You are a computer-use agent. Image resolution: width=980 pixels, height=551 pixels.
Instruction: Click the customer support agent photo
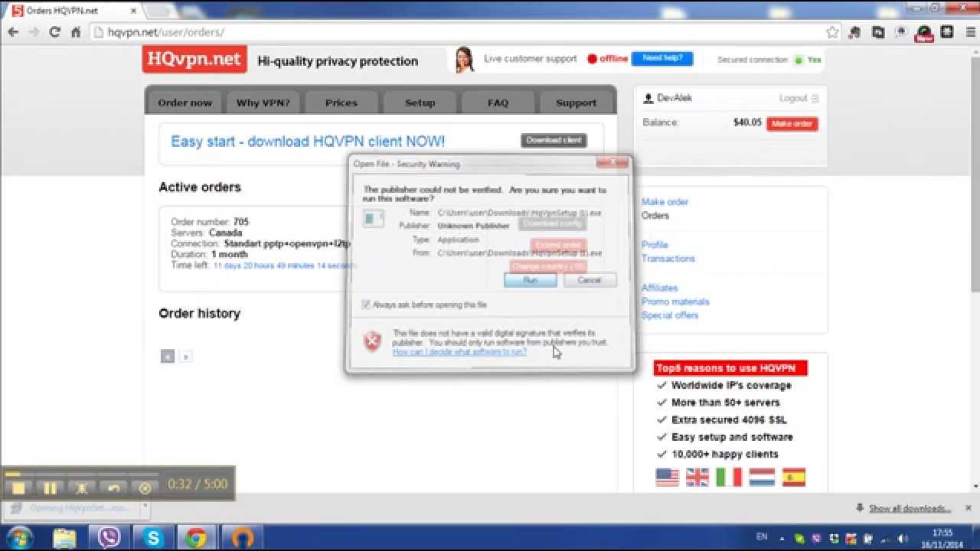[x=464, y=60]
